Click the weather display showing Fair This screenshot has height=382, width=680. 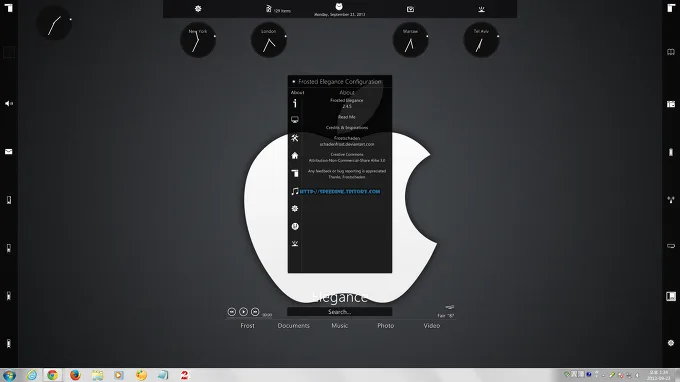(446, 312)
